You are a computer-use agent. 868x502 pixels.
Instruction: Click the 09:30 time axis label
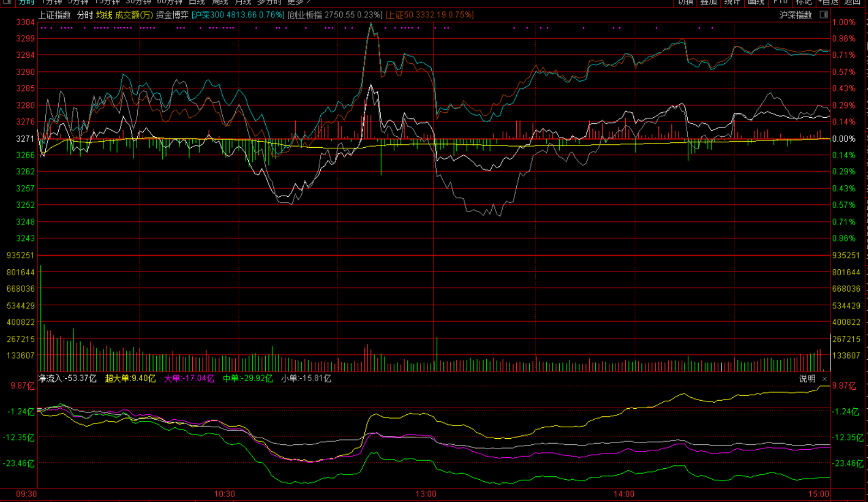[x=26, y=494]
